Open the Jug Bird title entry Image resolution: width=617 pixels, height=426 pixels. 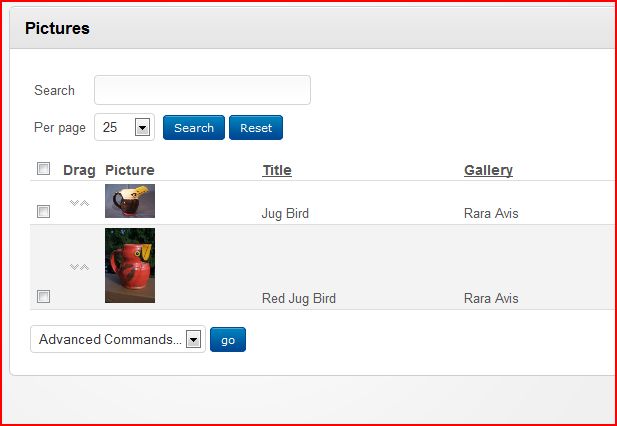click(x=285, y=214)
